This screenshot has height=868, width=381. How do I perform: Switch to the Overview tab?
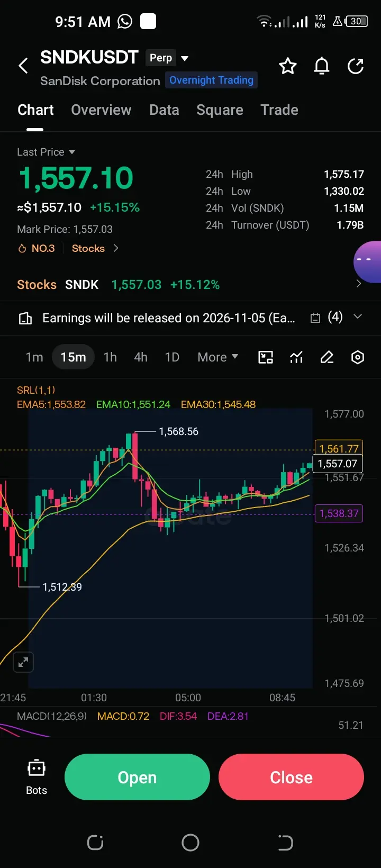[101, 110]
